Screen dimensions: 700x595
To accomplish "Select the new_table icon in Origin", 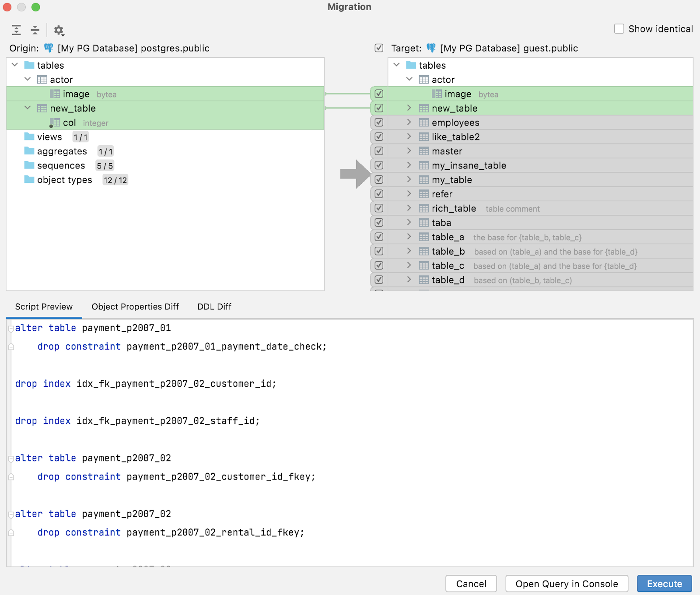I will click(x=42, y=108).
